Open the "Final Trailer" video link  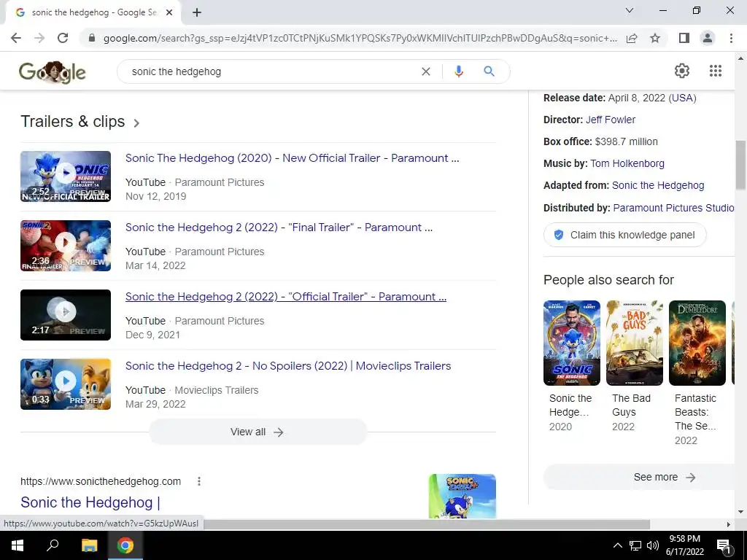tap(279, 227)
